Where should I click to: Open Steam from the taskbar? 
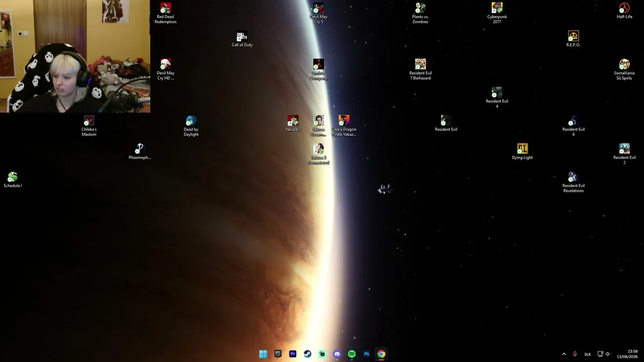pos(307,354)
